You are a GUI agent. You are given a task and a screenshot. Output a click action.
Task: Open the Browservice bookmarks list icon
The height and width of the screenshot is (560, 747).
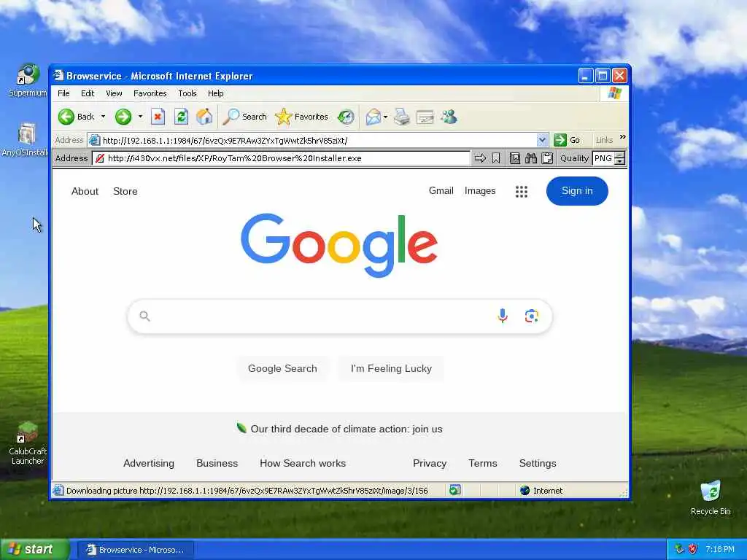coord(515,158)
